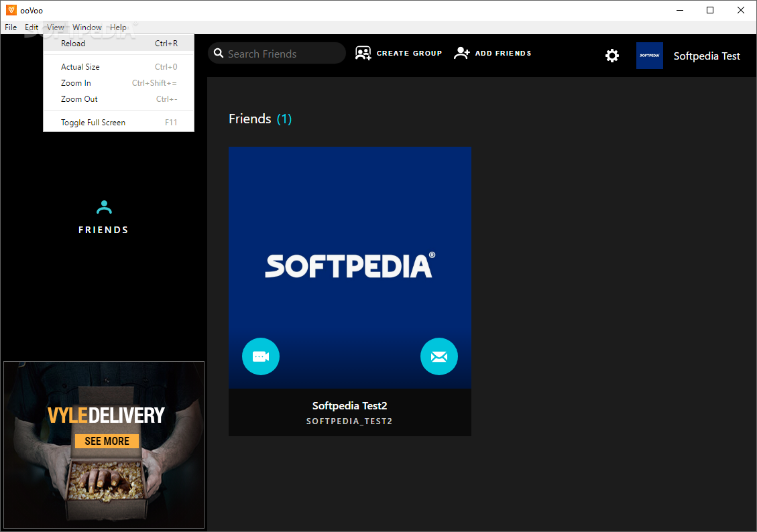757x532 pixels.
Task: Open the Edit menu
Action: pos(32,27)
